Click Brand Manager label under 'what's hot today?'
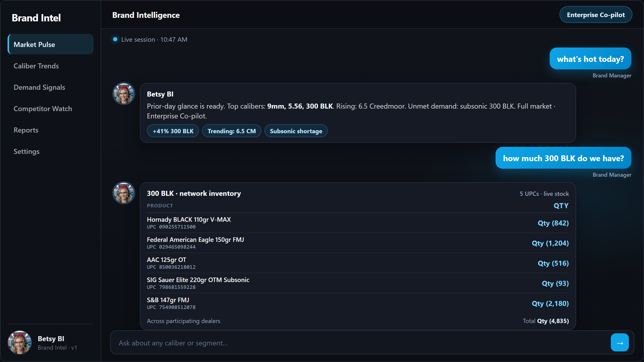Viewport: 644px width, 362px height. [x=612, y=75]
